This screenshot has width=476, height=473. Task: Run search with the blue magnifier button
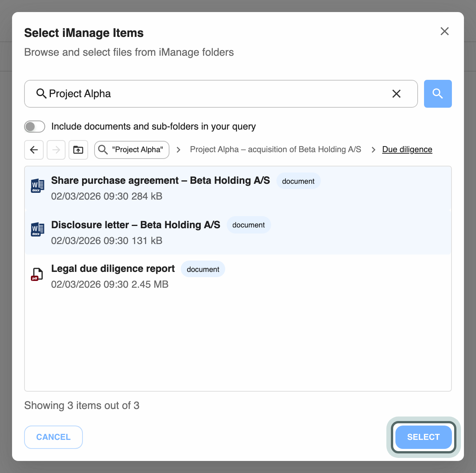tap(438, 94)
